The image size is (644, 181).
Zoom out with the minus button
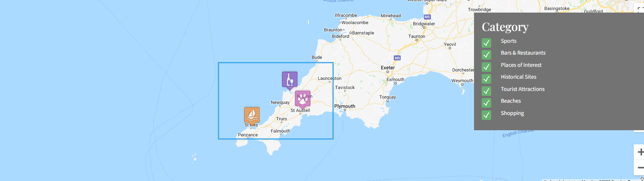pos(640,167)
